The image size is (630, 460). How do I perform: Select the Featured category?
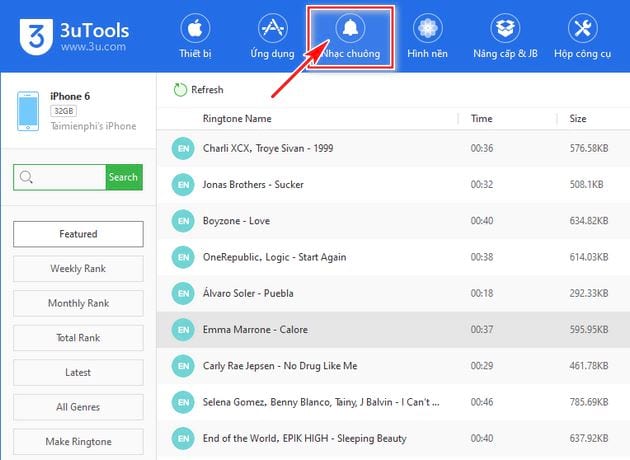coord(78,234)
